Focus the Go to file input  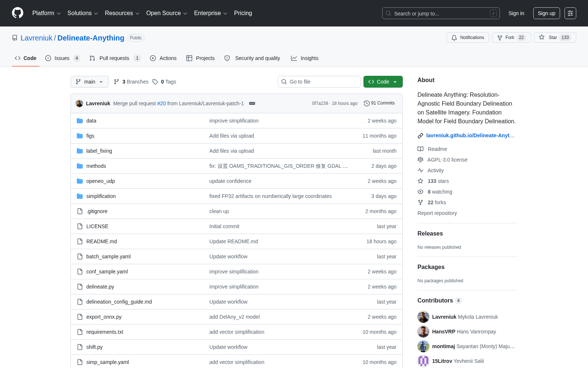pyautogui.click(x=319, y=82)
